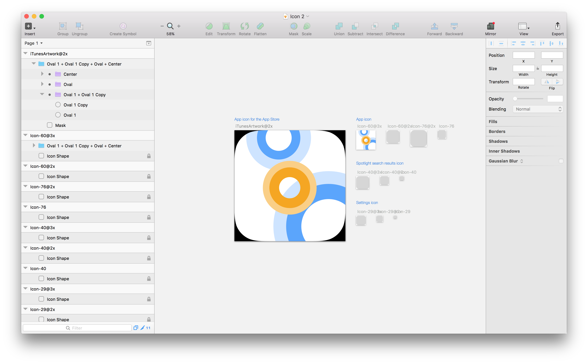The width and height of the screenshot is (588, 364).
Task: Open the View toolbar menu
Action: pos(523,26)
